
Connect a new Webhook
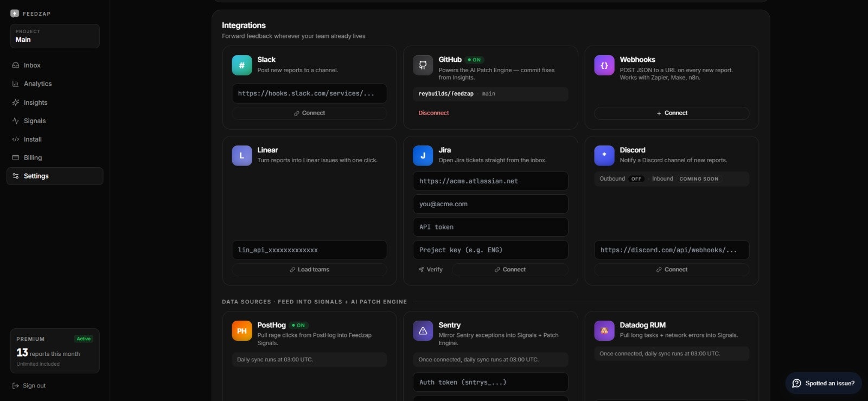tap(672, 113)
